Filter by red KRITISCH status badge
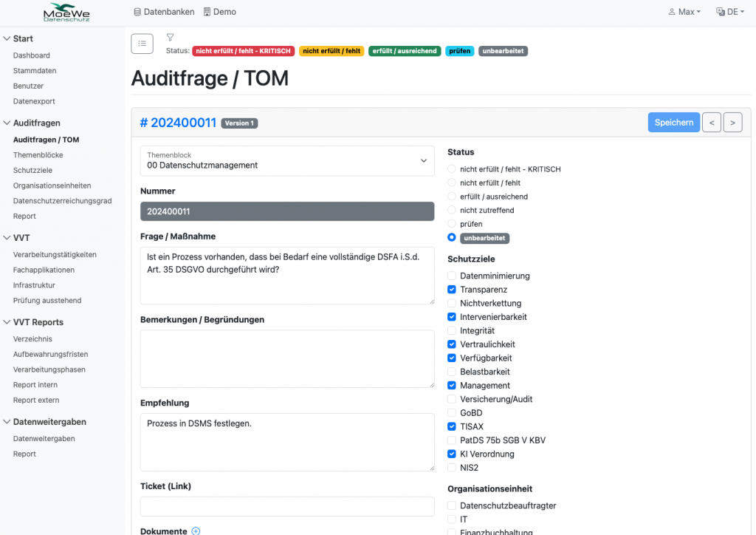The width and height of the screenshot is (756, 535). 244,51
